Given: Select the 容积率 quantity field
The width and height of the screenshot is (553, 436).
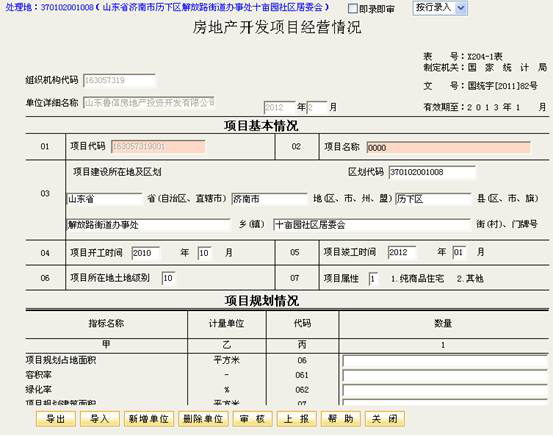Looking at the screenshot, I should tap(445, 376).
